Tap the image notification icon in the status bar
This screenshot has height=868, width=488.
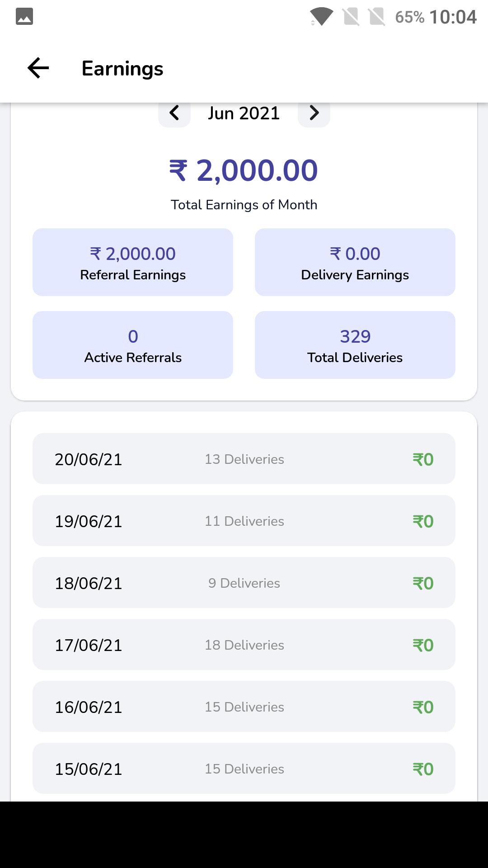[x=24, y=17]
